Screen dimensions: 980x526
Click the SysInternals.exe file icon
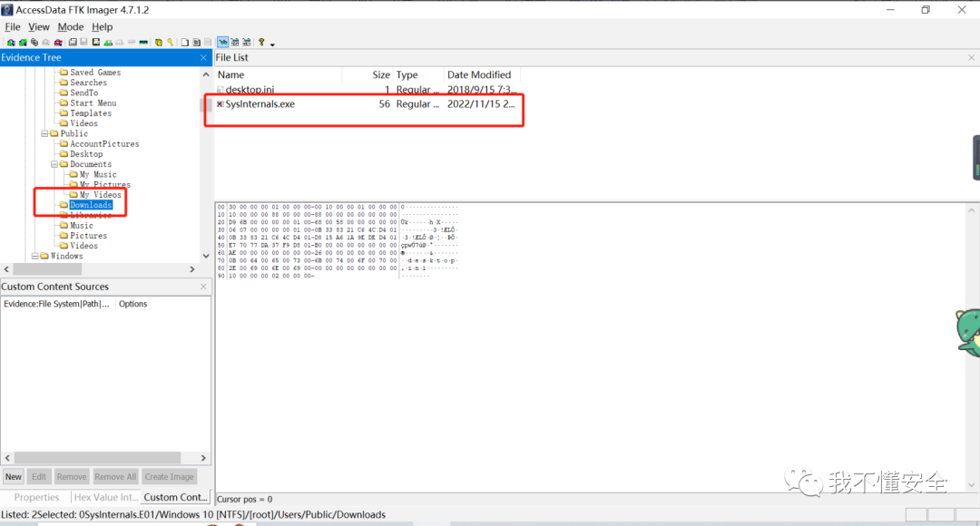click(220, 104)
